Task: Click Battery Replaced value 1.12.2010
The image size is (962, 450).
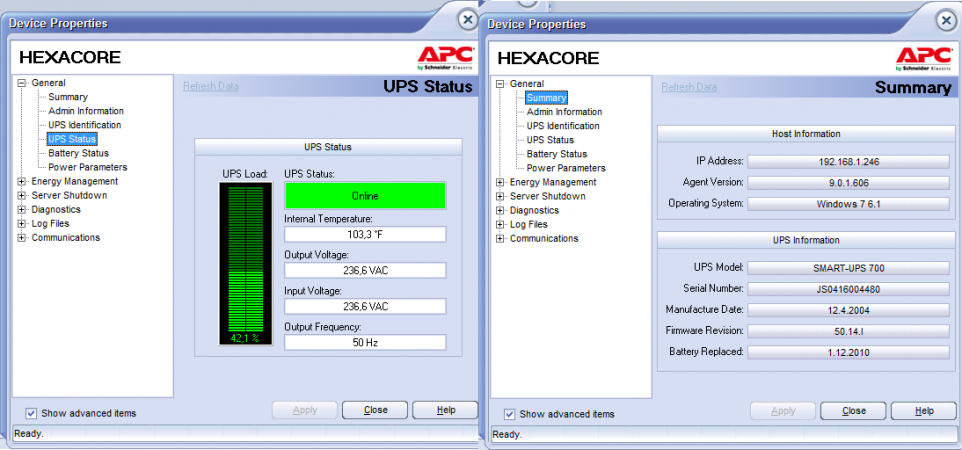Action: [848, 352]
